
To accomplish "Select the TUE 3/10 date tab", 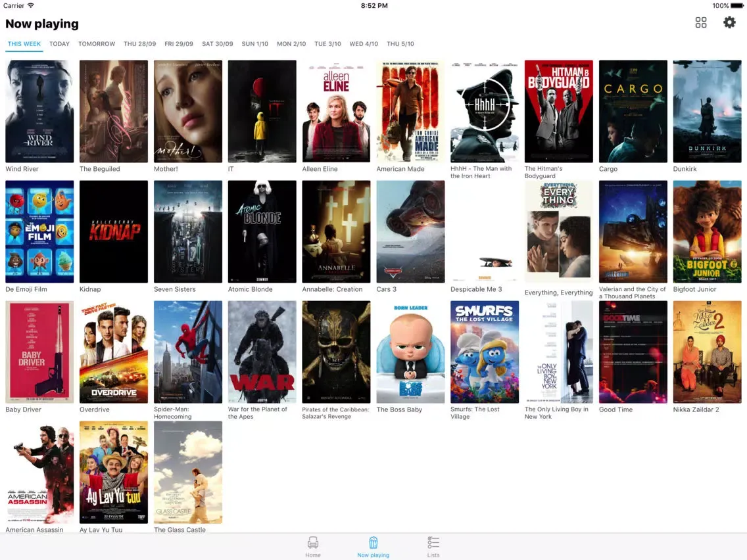I will point(327,44).
